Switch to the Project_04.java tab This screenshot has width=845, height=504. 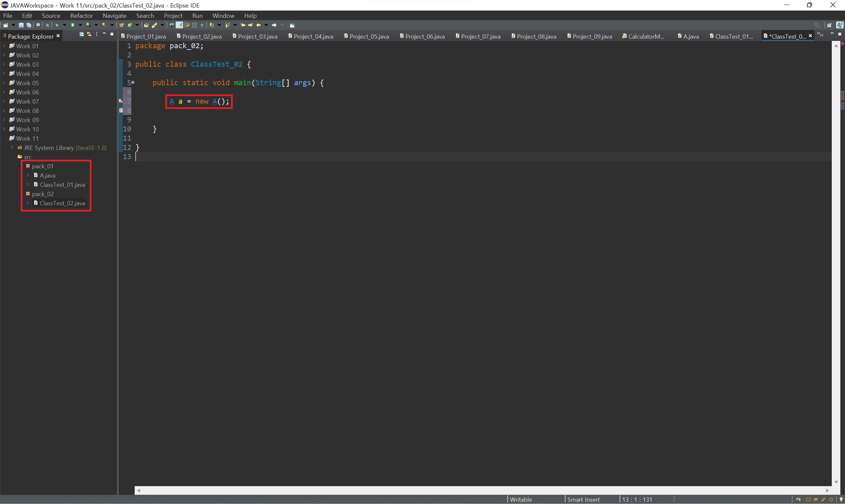point(313,36)
